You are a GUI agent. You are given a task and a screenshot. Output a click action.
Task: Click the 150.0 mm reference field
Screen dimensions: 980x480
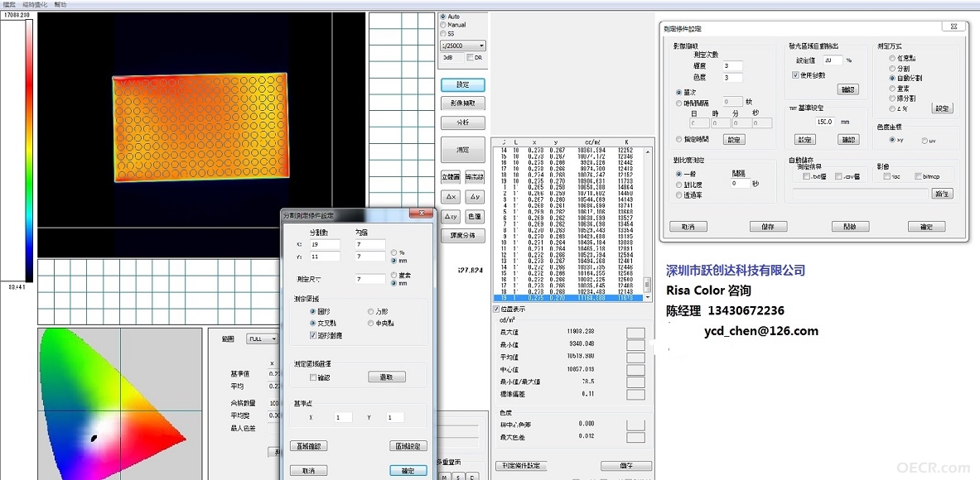[x=826, y=122]
